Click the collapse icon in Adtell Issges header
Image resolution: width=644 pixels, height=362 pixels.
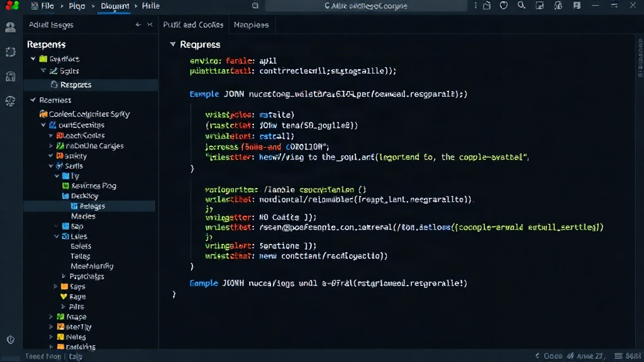[150, 25]
